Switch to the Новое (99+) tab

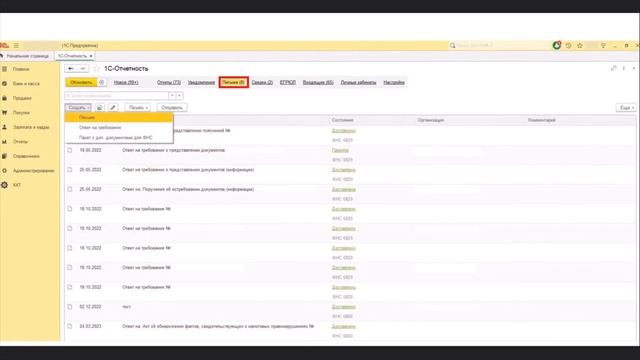coord(126,82)
